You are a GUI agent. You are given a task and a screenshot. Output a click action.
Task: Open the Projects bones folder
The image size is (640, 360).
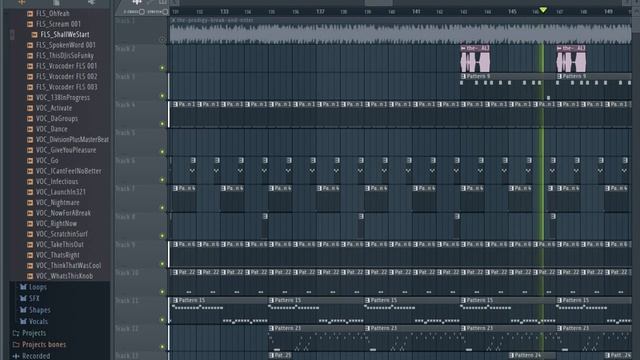click(x=39, y=344)
